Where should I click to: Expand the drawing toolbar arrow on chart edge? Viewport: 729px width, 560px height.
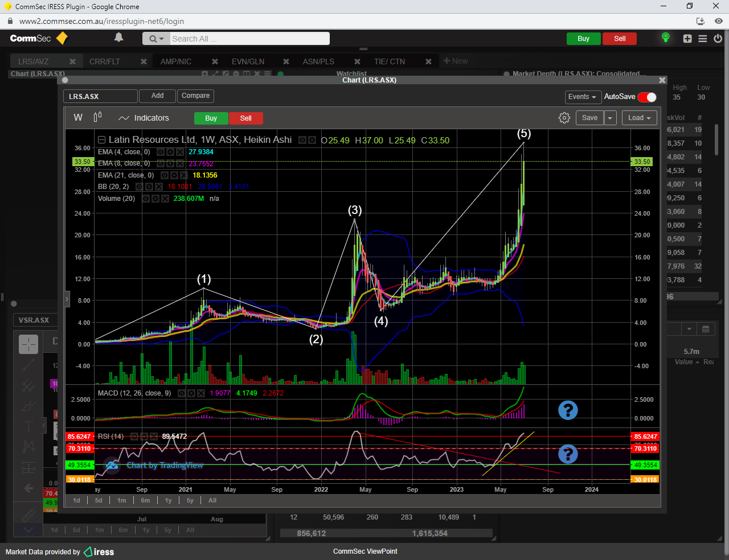[x=67, y=299]
